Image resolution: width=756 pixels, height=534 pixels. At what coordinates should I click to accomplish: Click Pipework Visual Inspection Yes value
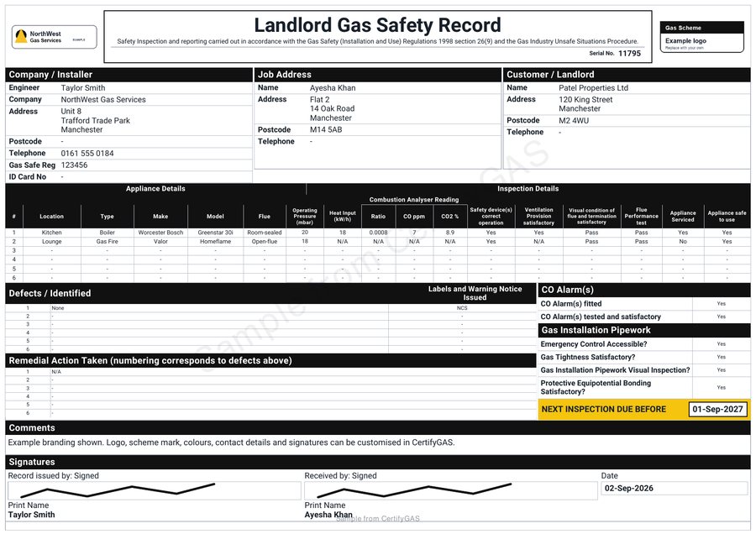[x=722, y=370]
